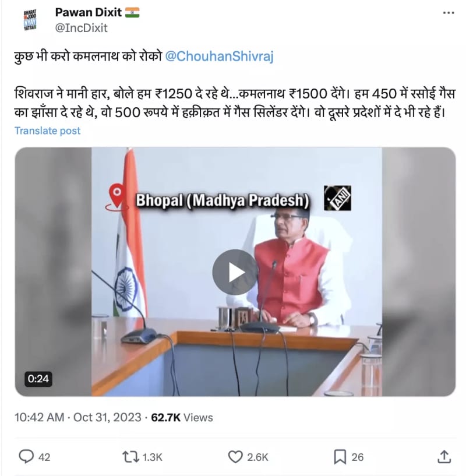
Task: Click the Pawan Dixit display name
Action: pyautogui.click(x=89, y=12)
